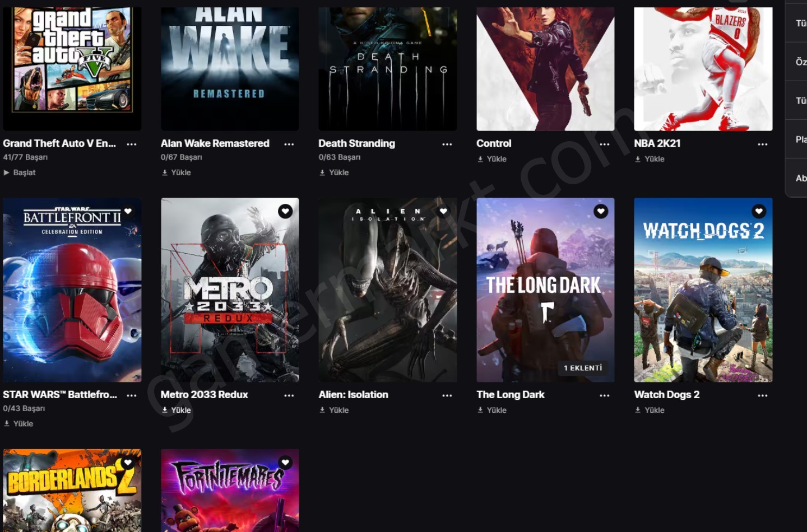Screen dimensions: 807x532
Task: Install Alien: Isolation using Yükle
Action: pos(334,410)
